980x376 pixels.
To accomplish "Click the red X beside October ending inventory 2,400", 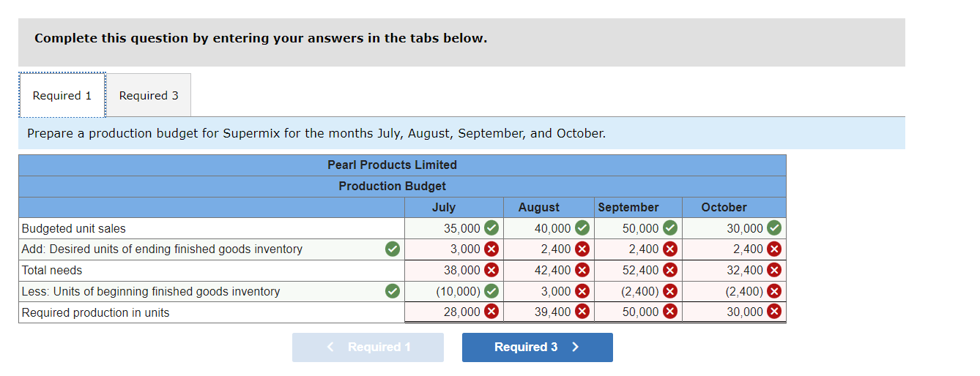I will (774, 249).
